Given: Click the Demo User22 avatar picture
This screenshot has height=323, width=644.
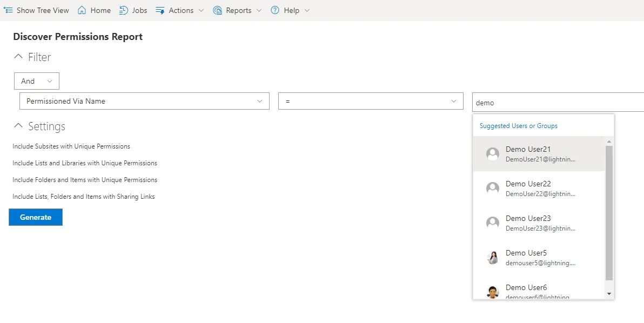Looking at the screenshot, I should [x=492, y=188].
